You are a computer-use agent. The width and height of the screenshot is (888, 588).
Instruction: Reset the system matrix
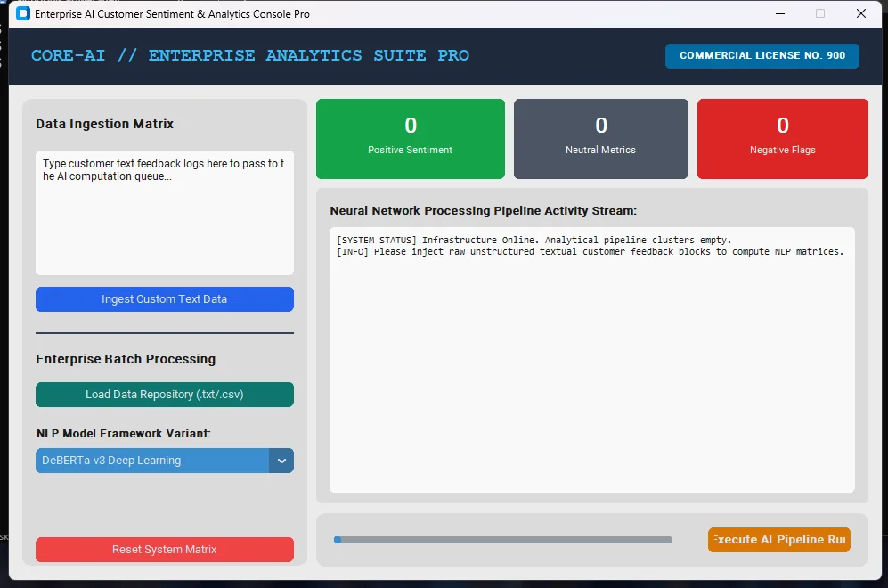[x=164, y=550]
